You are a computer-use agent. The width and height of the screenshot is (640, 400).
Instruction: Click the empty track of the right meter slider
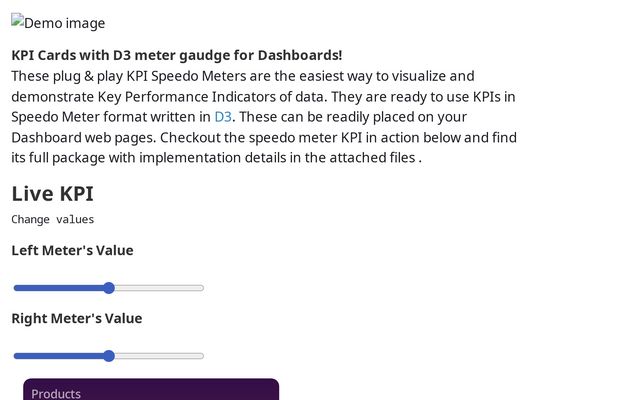click(x=160, y=356)
